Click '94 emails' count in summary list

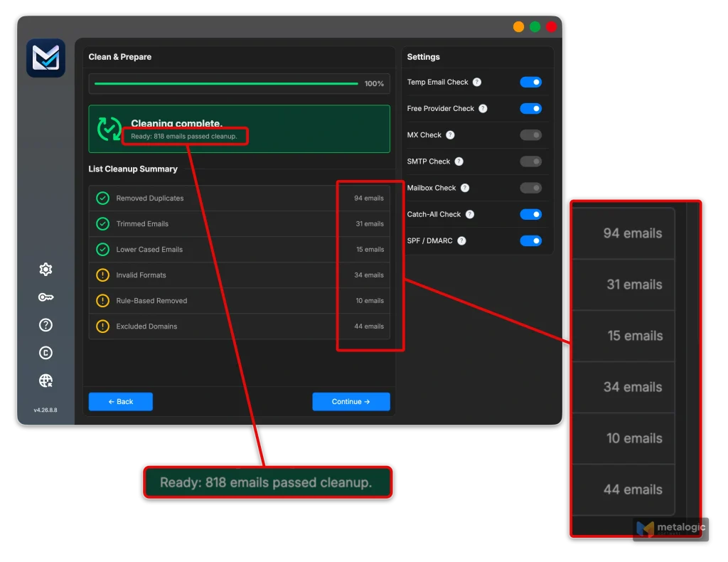pyautogui.click(x=369, y=198)
